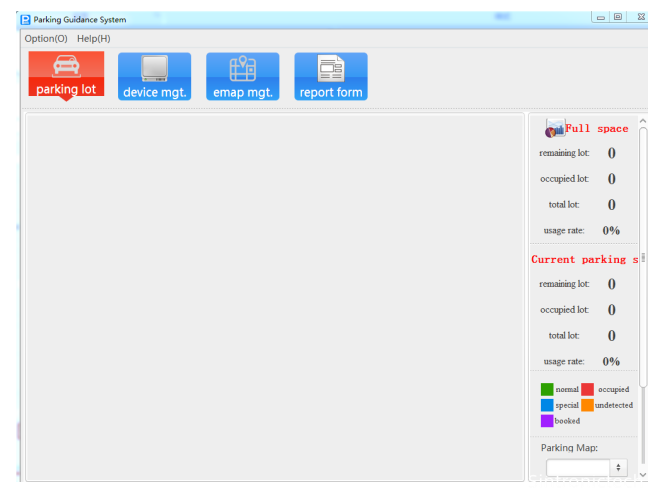Click the blue special legend swatch
Screen dimensions: 661x503
pos(547,405)
